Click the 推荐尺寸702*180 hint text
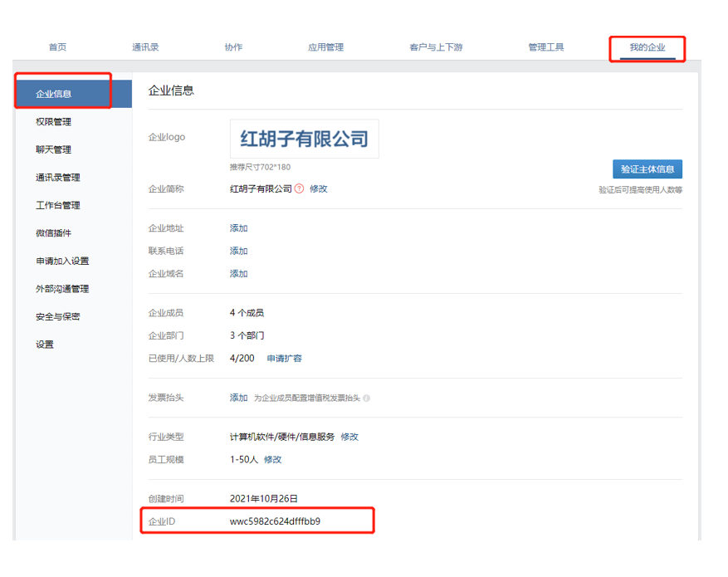The image size is (728, 577). click(x=260, y=167)
